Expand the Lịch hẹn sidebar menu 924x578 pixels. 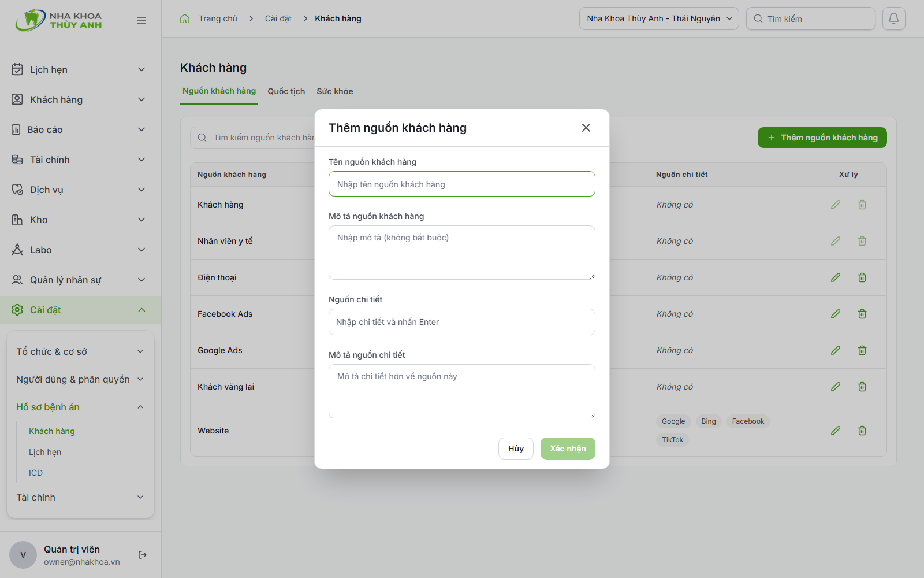pyautogui.click(x=80, y=69)
